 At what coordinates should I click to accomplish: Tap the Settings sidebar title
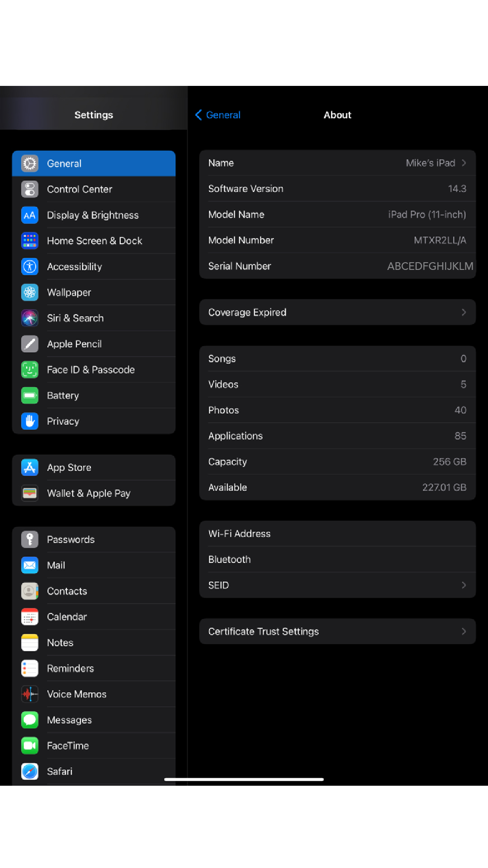94,115
